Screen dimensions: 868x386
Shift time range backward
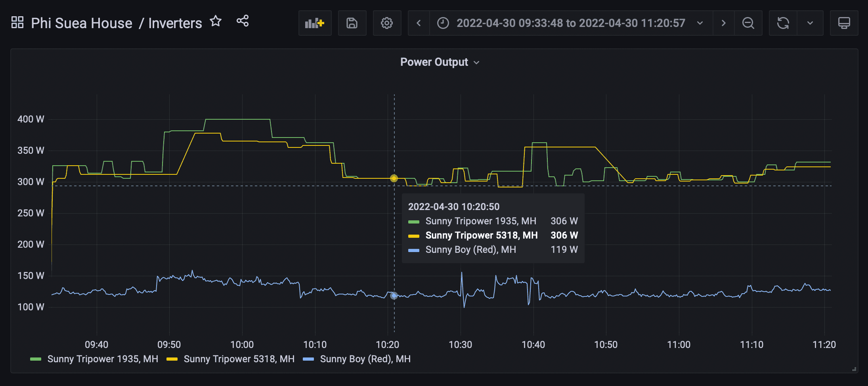point(419,23)
